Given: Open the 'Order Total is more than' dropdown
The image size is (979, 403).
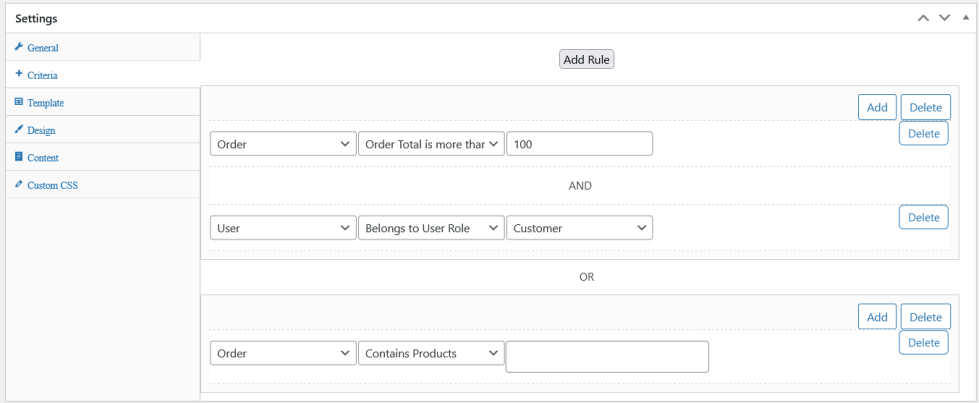Looking at the screenshot, I should pos(430,144).
